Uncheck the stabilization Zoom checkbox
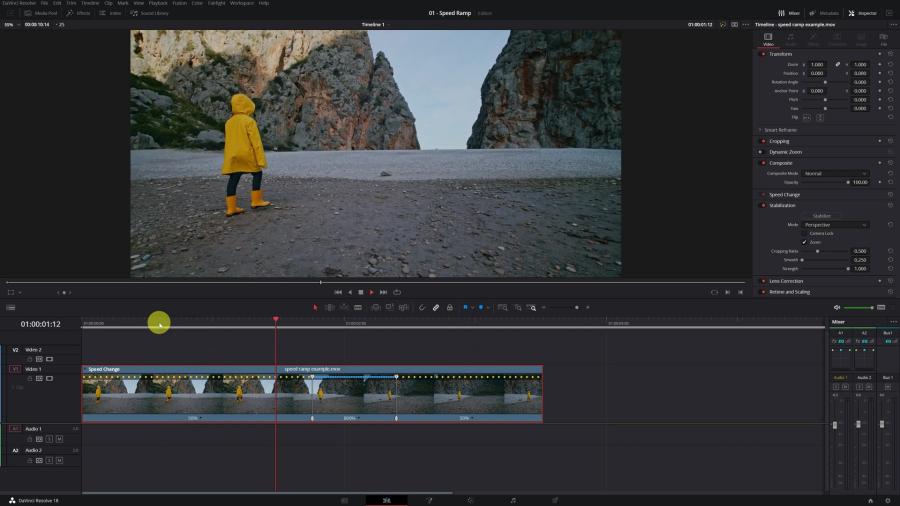900x506 pixels. pos(804,242)
